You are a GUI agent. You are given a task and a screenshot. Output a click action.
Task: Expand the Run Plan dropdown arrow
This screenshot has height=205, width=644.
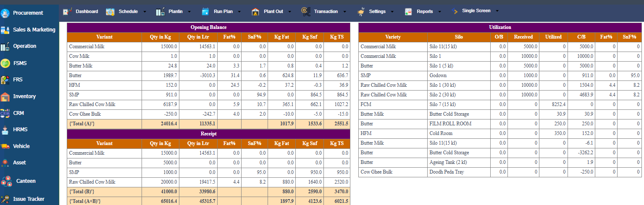[240, 12]
